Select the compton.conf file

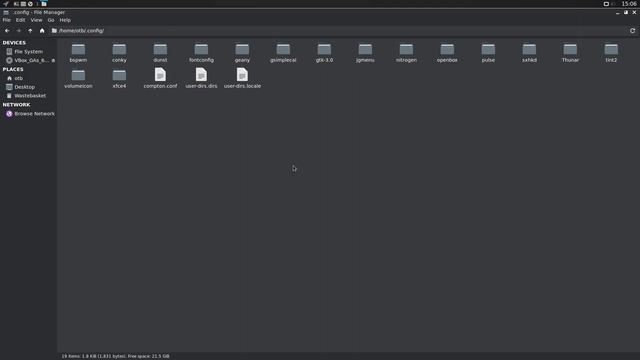tap(160, 78)
